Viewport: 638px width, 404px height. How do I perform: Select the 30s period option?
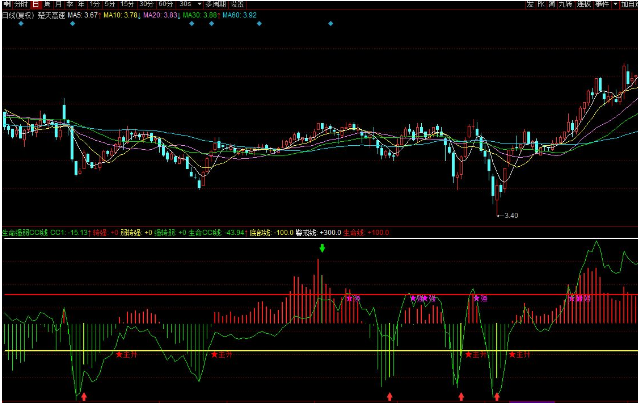tap(185, 4)
